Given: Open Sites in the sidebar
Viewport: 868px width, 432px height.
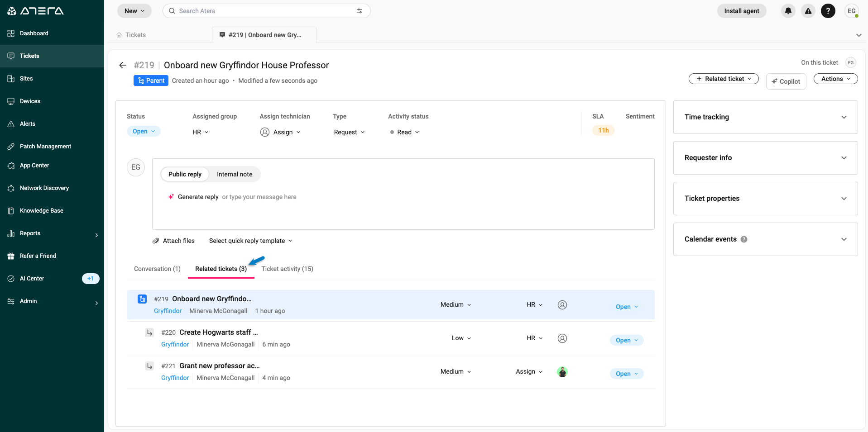Looking at the screenshot, I should (52, 79).
